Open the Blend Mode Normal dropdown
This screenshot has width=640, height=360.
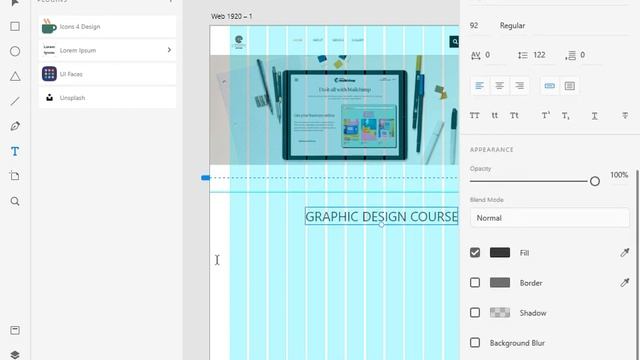pos(549,218)
